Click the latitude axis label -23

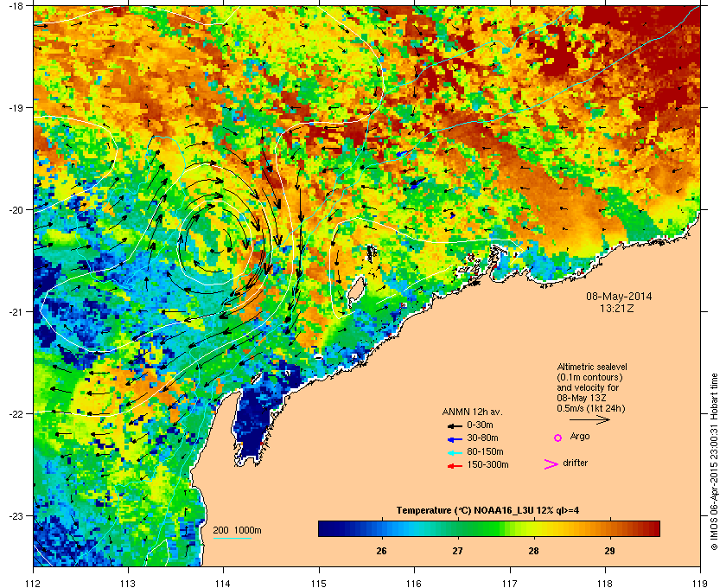coord(15,515)
